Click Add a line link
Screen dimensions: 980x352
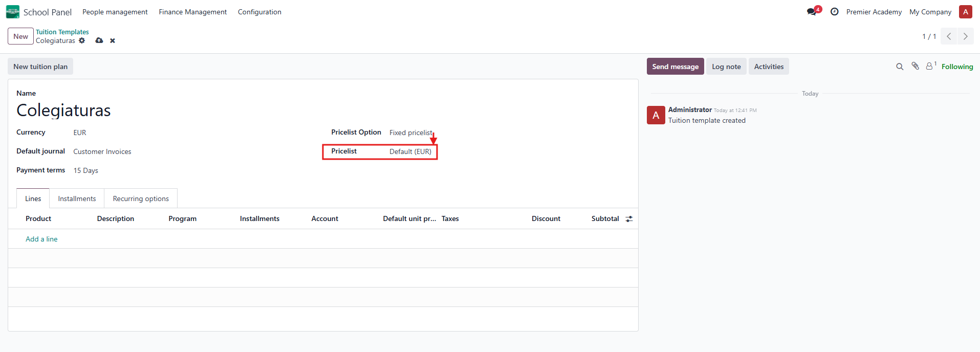pyautogui.click(x=41, y=239)
